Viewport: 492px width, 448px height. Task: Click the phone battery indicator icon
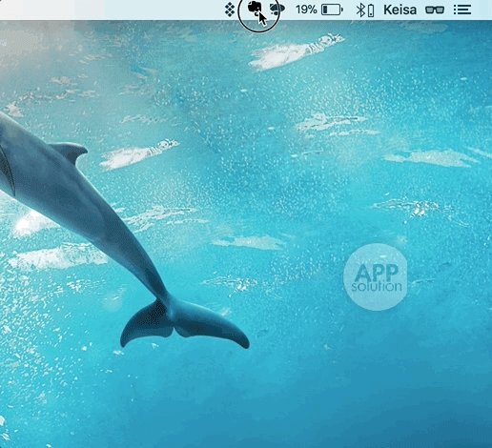(x=371, y=10)
